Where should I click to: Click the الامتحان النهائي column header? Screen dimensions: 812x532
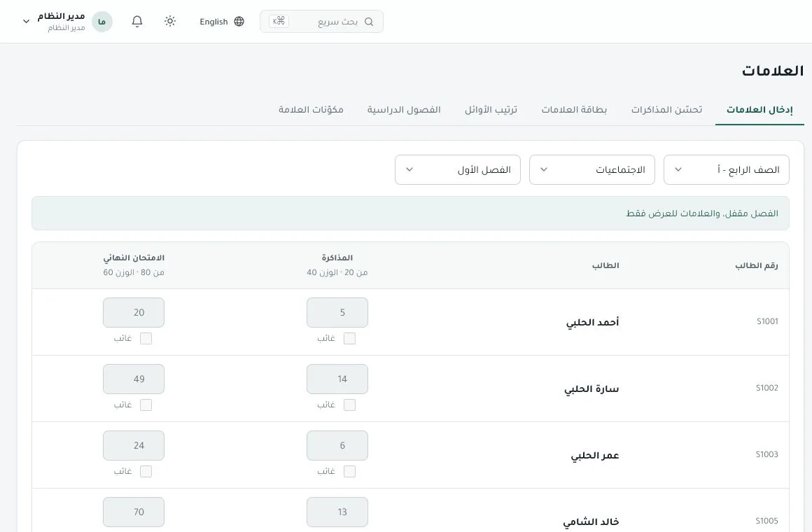[x=134, y=258]
